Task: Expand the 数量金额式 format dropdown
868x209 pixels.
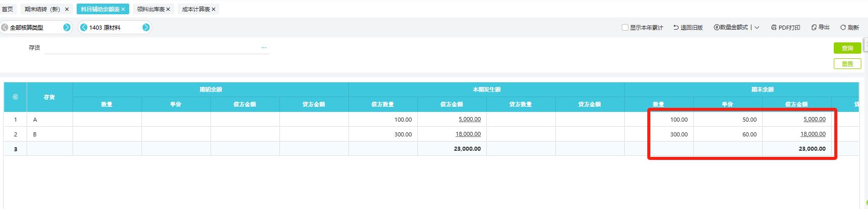Action: (x=757, y=28)
